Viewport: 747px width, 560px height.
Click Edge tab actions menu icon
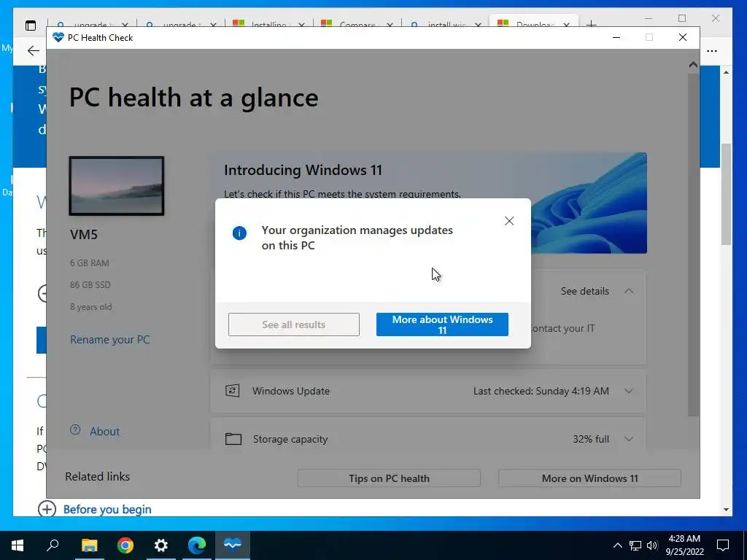[31, 26]
